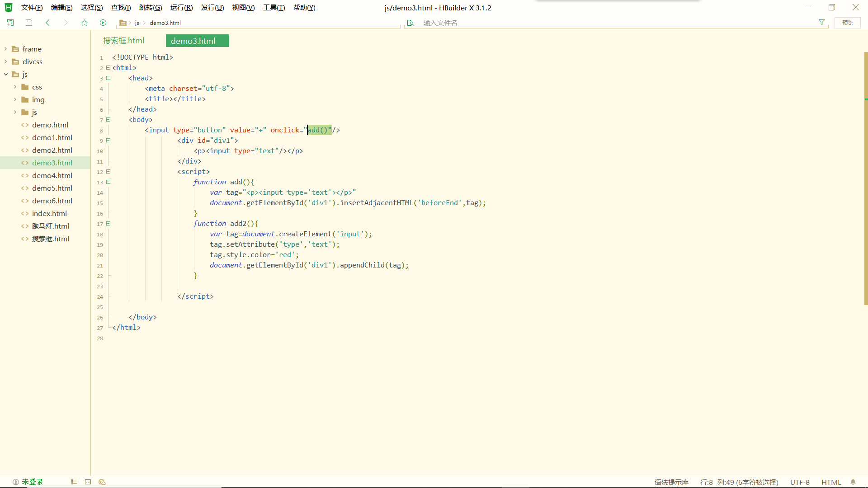Click the notification bell icon
Viewport: 868px width, 488px height.
(x=853, y=482)
